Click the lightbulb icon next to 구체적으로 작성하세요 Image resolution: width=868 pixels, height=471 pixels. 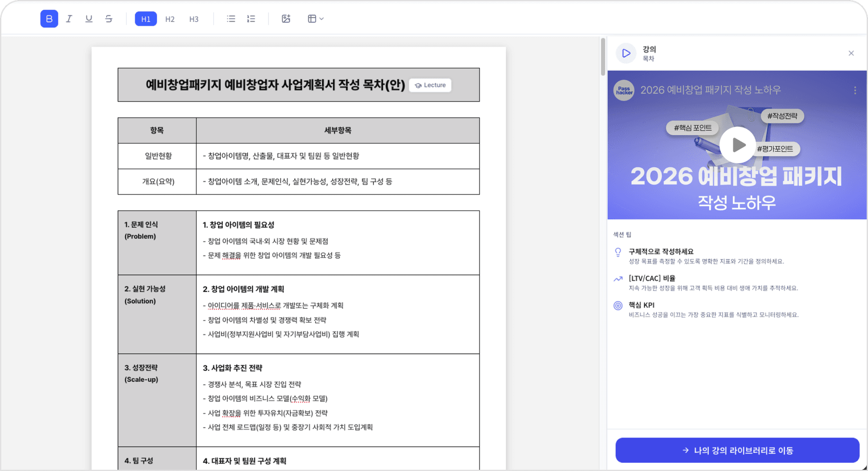618,252
